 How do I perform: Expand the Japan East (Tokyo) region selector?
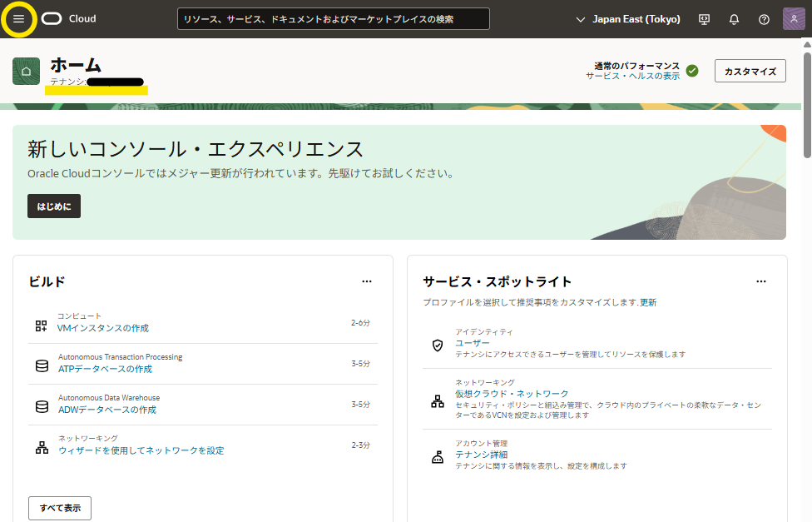pos(628,19)
